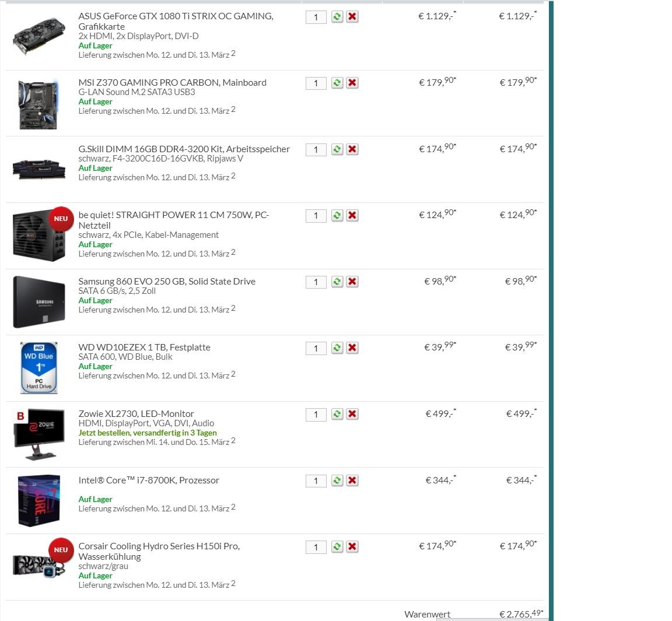Update quantity for Intel Core i7-8700K
The image size is (672, 621).
[x=337, y=480]
